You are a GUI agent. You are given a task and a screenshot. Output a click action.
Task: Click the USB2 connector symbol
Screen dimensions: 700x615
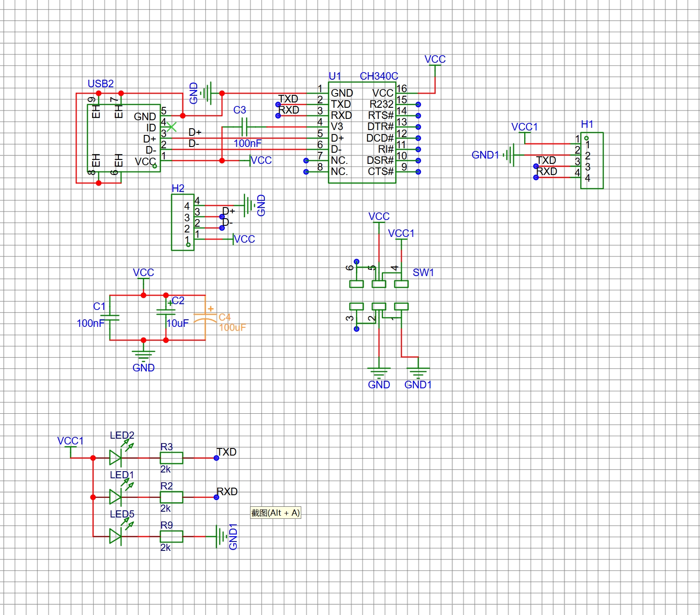[124, 138]
